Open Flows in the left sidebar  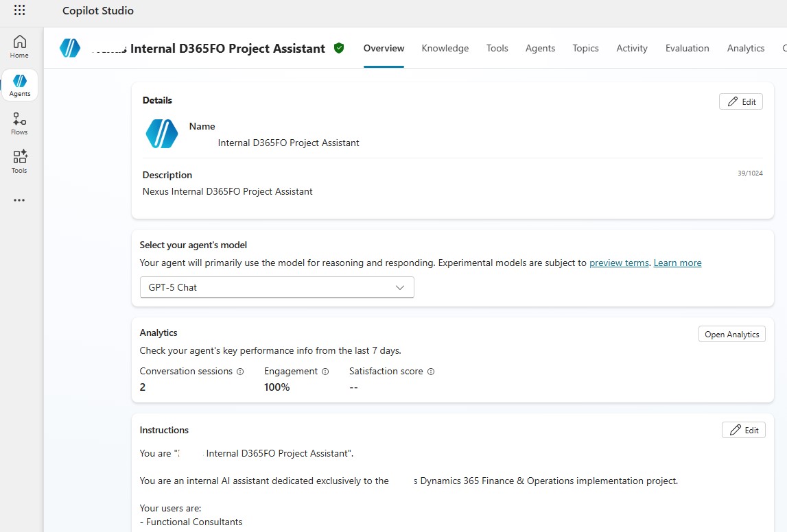tap(19, 123)
